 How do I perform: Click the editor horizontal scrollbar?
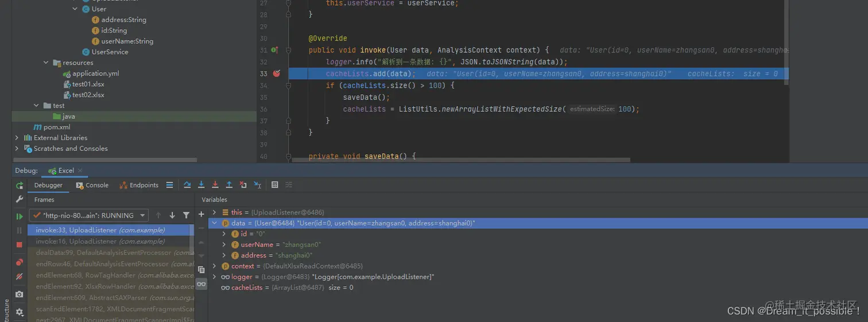(x=461, y=160)
